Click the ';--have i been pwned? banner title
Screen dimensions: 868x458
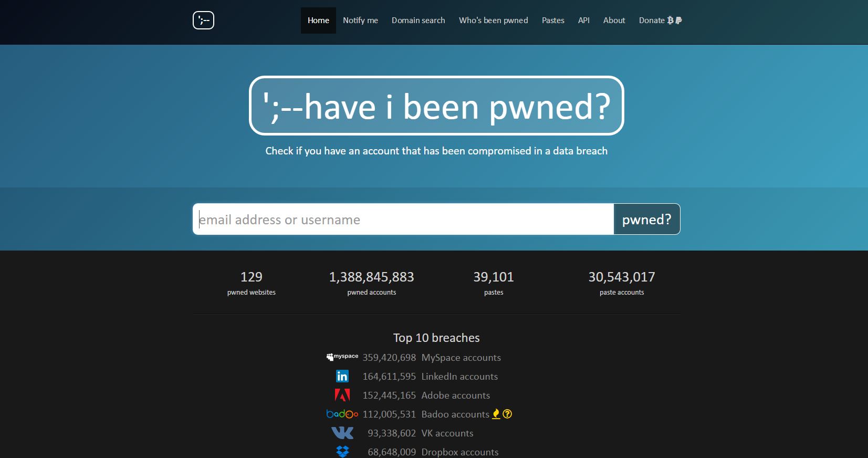tap(436, 106)
